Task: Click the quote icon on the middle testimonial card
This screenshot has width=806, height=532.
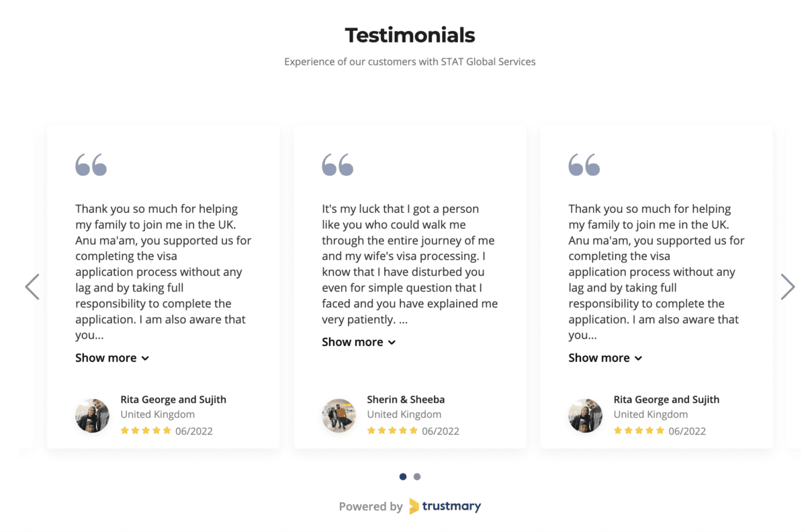Action: pos(339,164)
